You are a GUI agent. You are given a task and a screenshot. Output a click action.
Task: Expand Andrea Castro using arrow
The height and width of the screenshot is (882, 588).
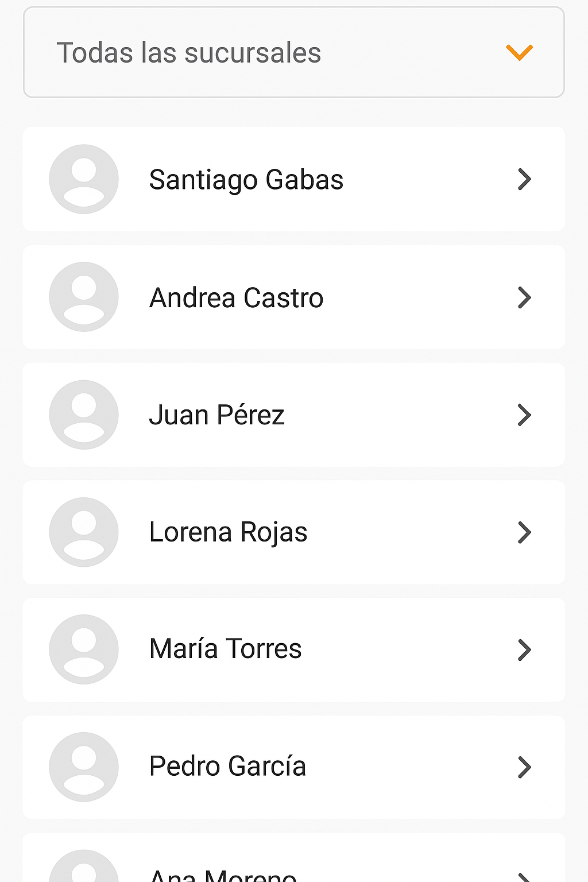(524, 297)
